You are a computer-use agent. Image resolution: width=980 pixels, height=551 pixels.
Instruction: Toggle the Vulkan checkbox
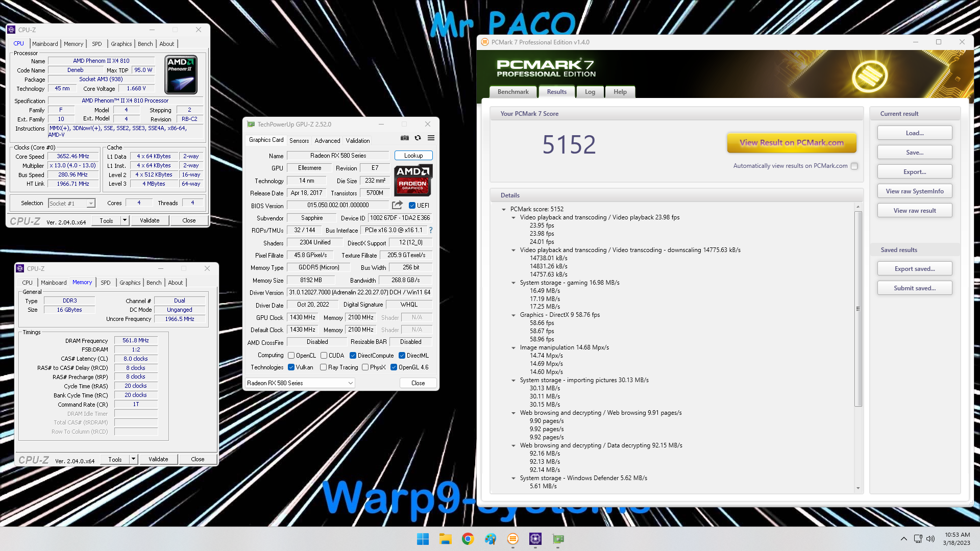291,367
